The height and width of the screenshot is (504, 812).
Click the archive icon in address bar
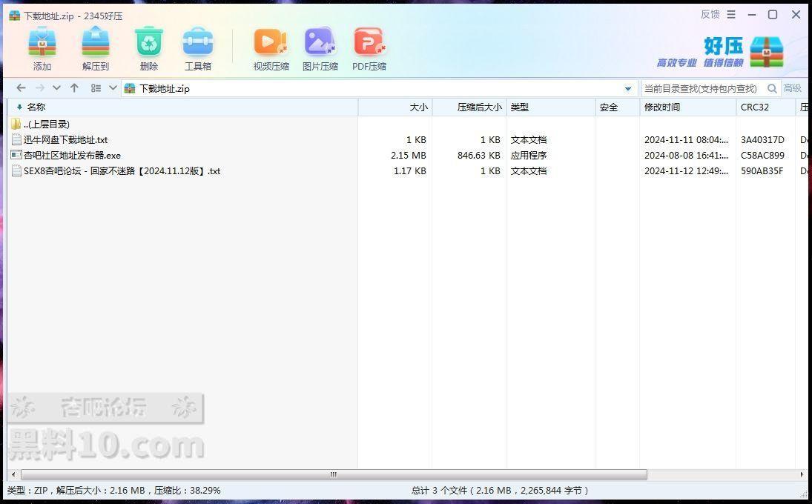(130, 88)
